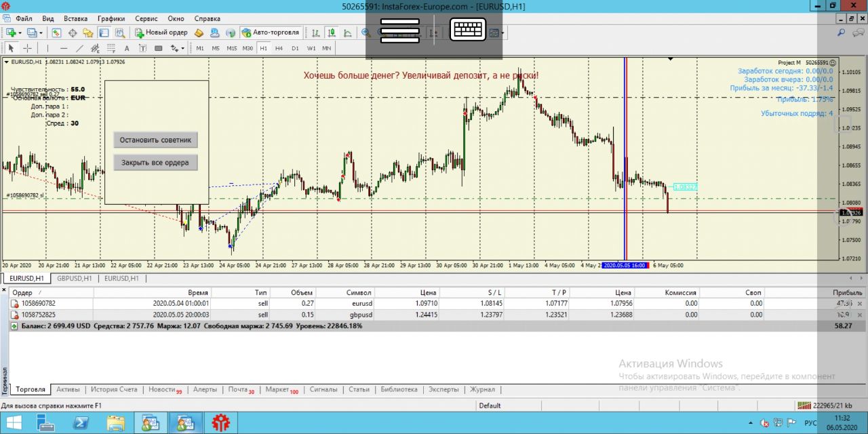Open the overlay hamburger menu icon

[400, 31]
